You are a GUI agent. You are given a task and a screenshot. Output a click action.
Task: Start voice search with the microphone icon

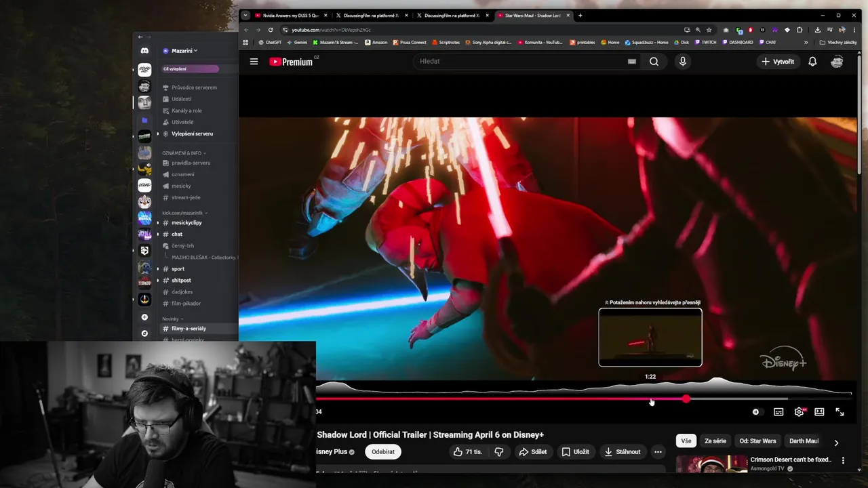tap(683, 62)
